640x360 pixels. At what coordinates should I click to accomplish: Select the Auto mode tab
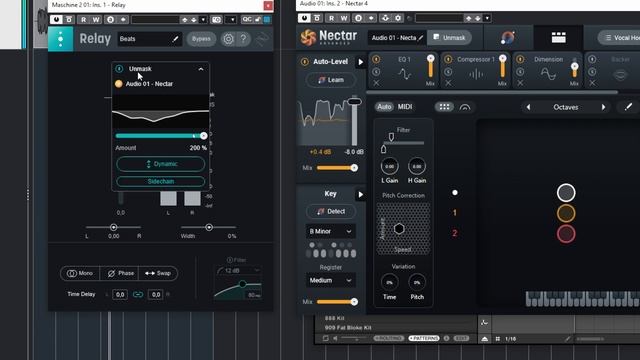tap(384, 107)
